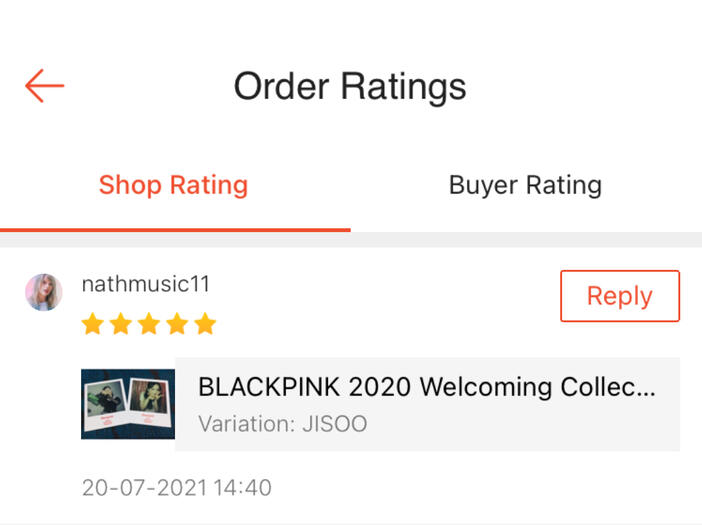Viewport: 702px width, 525px height.
Task: Click the fourth rating star
Action: [177, 324]
